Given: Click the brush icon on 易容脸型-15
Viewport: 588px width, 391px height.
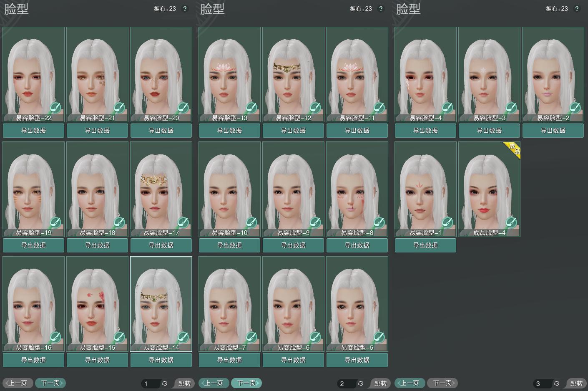Looking at the screenshot, I should click(x=119, y=338).
